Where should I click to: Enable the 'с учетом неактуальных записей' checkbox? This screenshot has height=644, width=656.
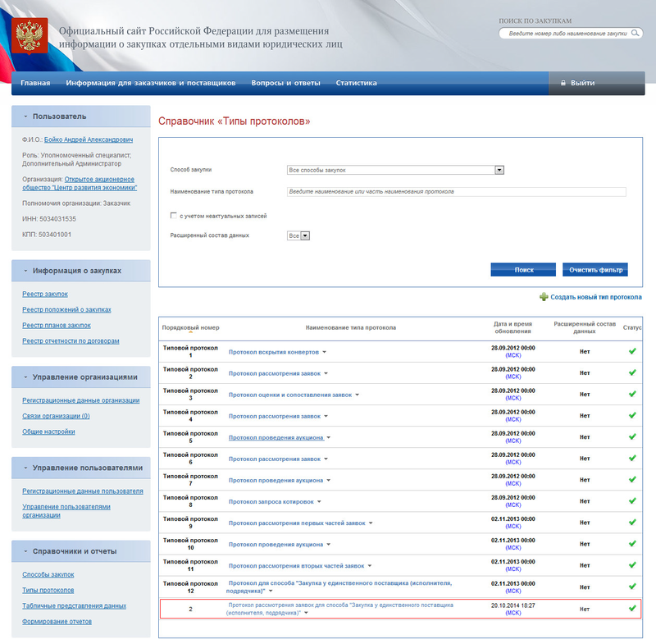[173, 216]
